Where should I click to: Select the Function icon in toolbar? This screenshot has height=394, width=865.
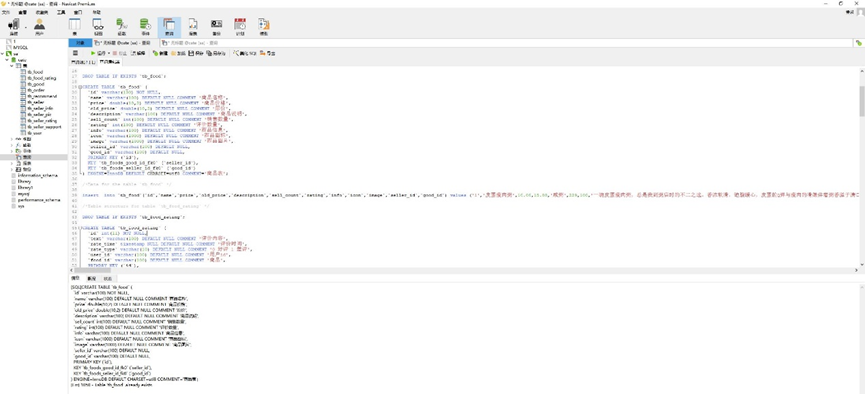tap(121, 26)
